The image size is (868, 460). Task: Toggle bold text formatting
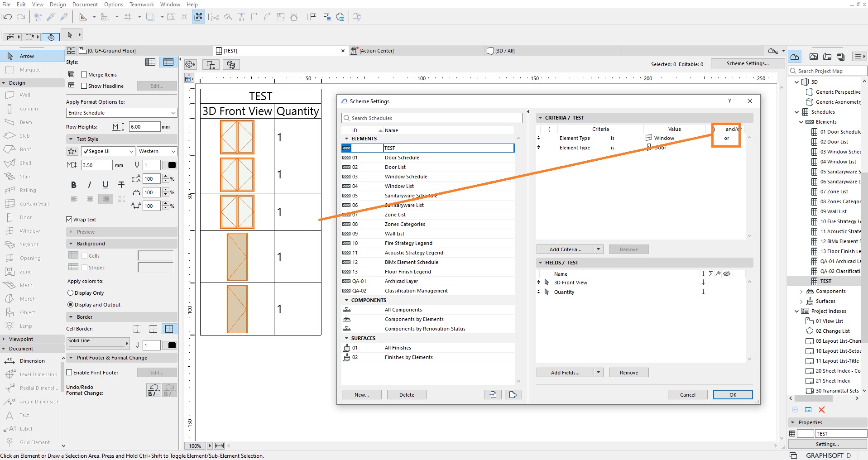click(74, 185)
